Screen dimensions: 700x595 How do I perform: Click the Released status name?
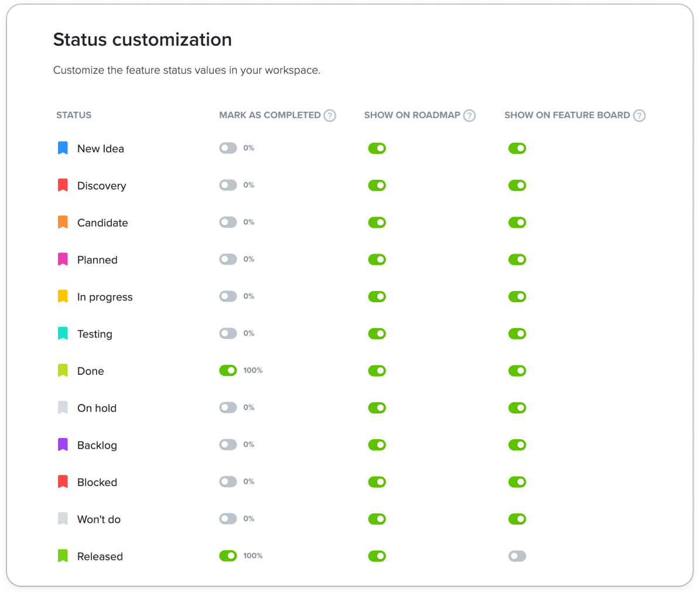click(100, 556)
